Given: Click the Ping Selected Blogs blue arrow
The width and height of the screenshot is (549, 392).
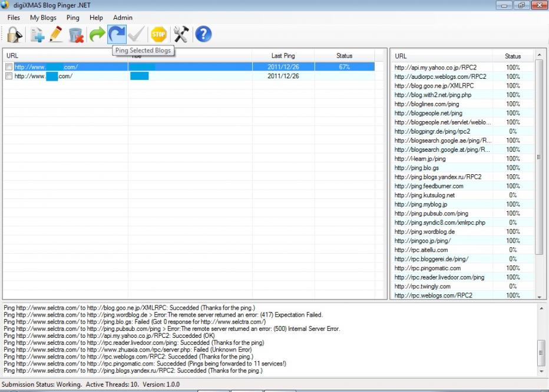Looking at the screenshot, I should tap(117, 34).
